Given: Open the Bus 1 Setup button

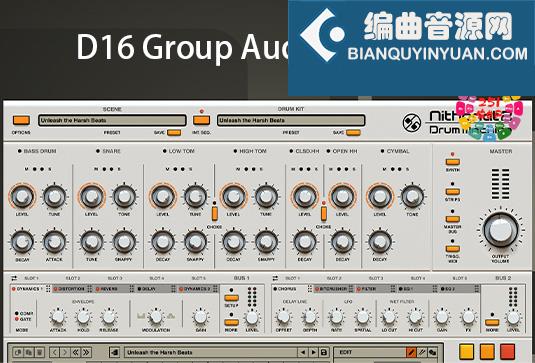Looking at the screenshot, I should pyautogui.click(x=231, y=298).
